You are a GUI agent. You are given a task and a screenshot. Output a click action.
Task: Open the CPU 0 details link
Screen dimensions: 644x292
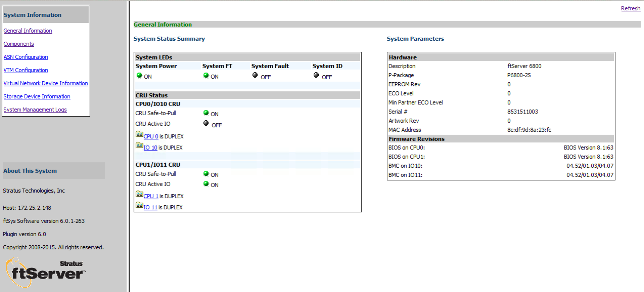(151, 136)
